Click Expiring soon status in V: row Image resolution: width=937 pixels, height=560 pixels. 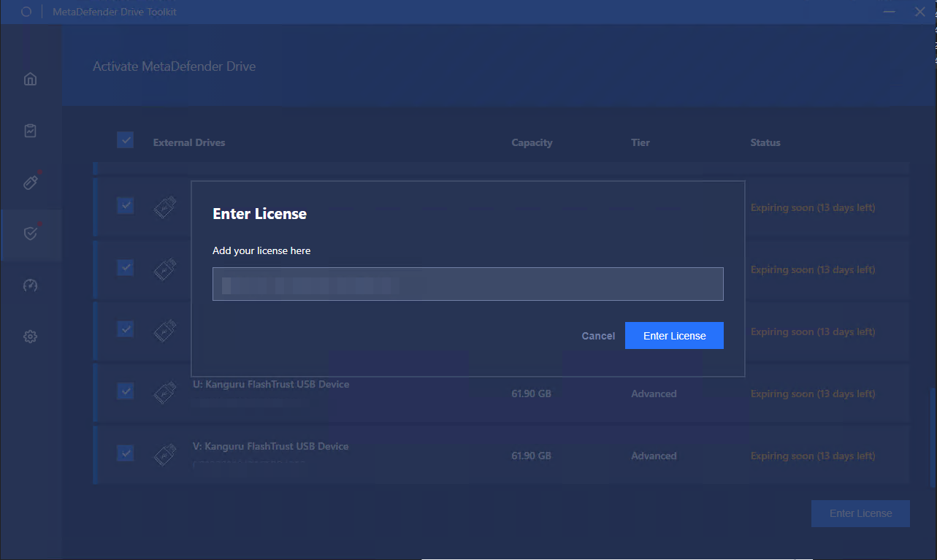point(813,456)
